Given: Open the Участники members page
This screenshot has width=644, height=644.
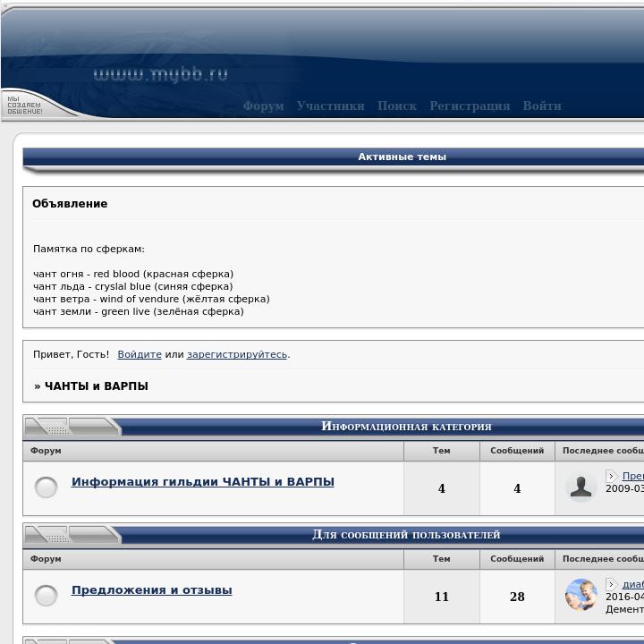Looking at the screenshot, I should (331, 106).
